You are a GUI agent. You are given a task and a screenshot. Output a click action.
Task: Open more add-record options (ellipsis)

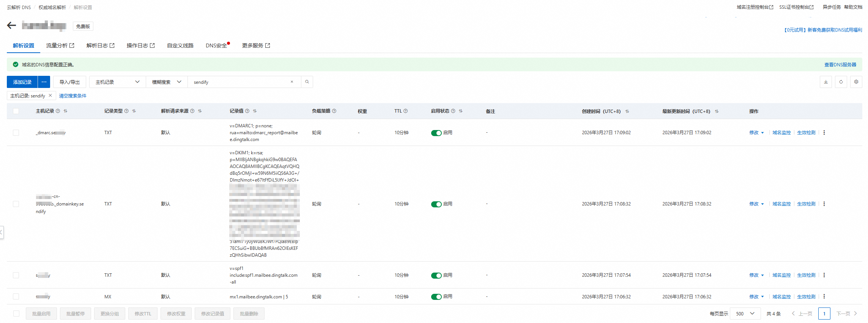click(x=44, y=82)
